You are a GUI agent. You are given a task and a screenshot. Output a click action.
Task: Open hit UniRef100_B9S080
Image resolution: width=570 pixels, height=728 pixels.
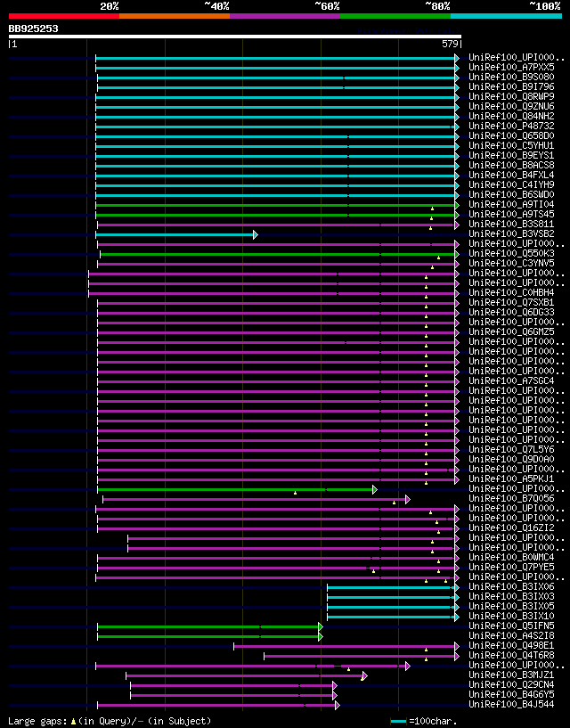[x=511, y=77]
